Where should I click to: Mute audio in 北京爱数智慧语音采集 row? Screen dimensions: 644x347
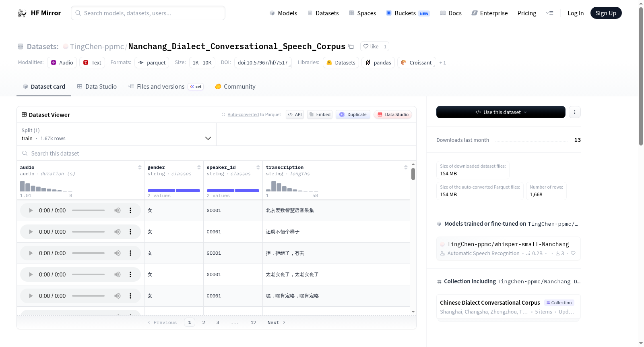coord(117,210)
